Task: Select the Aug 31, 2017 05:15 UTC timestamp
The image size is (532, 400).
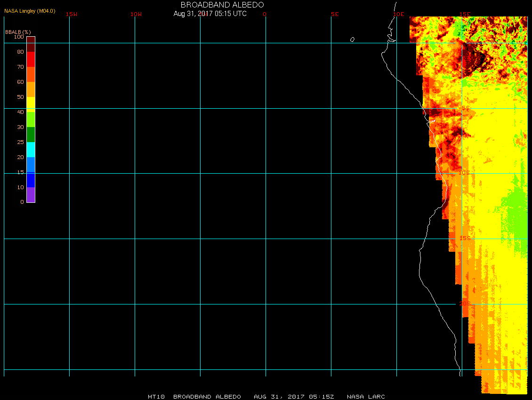Action: click(x=210, y=14)
